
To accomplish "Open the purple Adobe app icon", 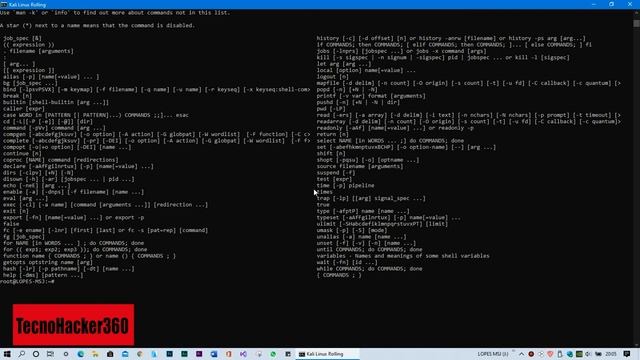I will coord(199,354).
